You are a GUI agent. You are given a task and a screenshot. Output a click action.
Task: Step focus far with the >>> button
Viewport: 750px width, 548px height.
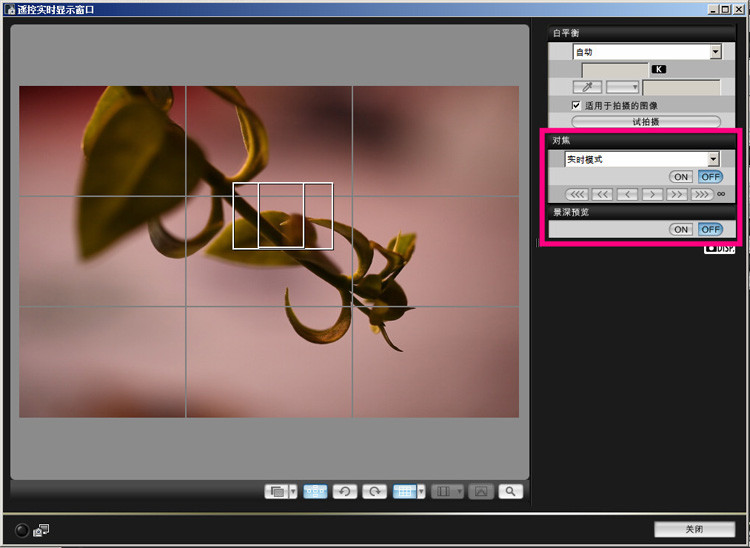(x=703, y=194)
